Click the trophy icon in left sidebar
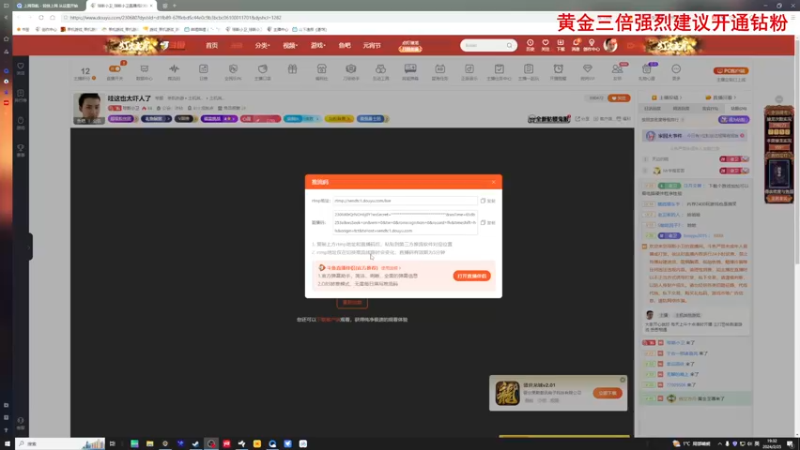This screenshot has height=450, width=800. coord(20,149)
